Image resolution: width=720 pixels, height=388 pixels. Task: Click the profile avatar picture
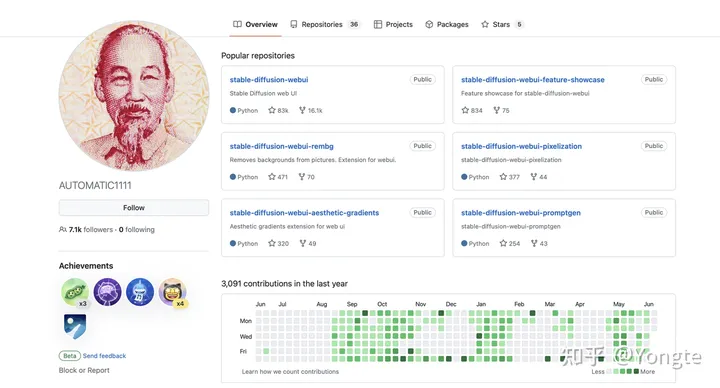134,96
